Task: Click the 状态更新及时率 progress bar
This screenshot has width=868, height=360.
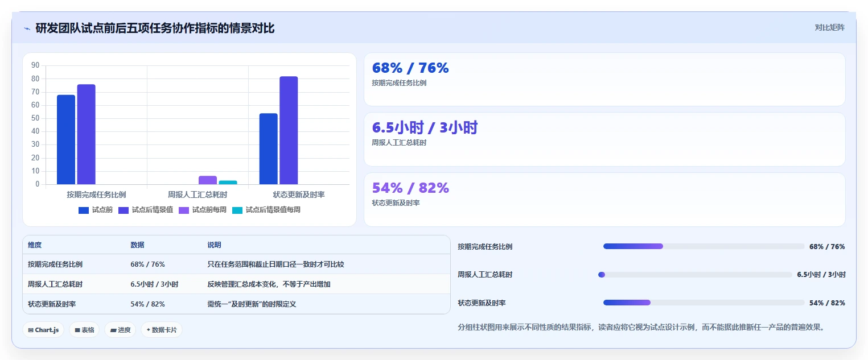Action: pyautogui.click(x=704, y=303)
